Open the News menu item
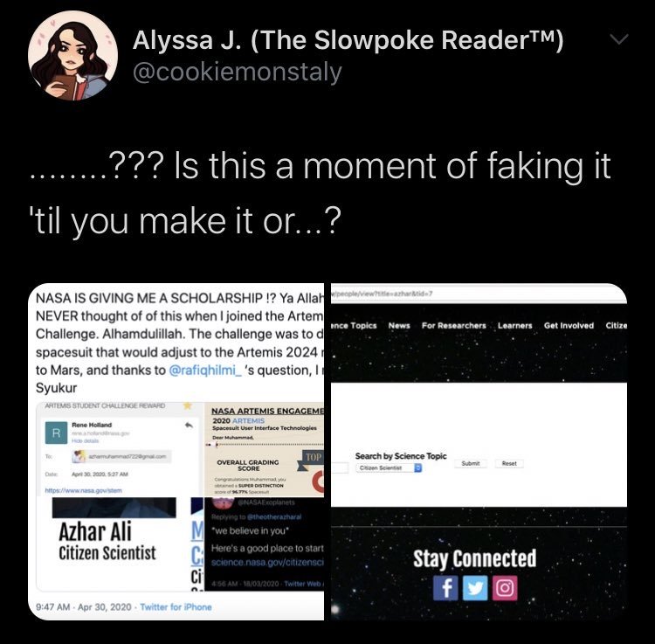Screen dimensions: 655x644 click(399, 325)
